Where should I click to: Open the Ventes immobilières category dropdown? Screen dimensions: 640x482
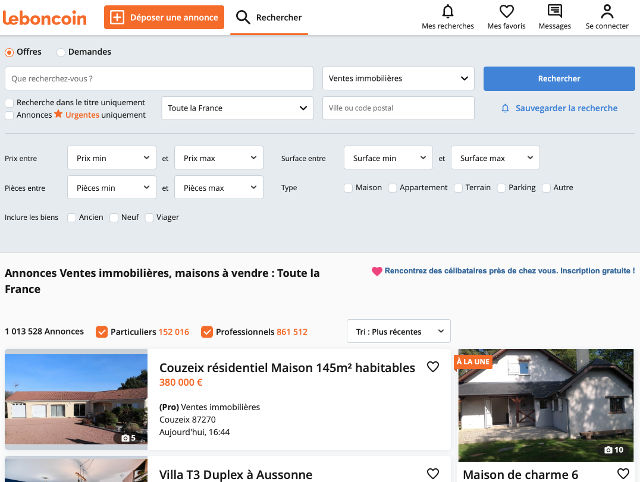pyautogui.click(x=398, y=78)
